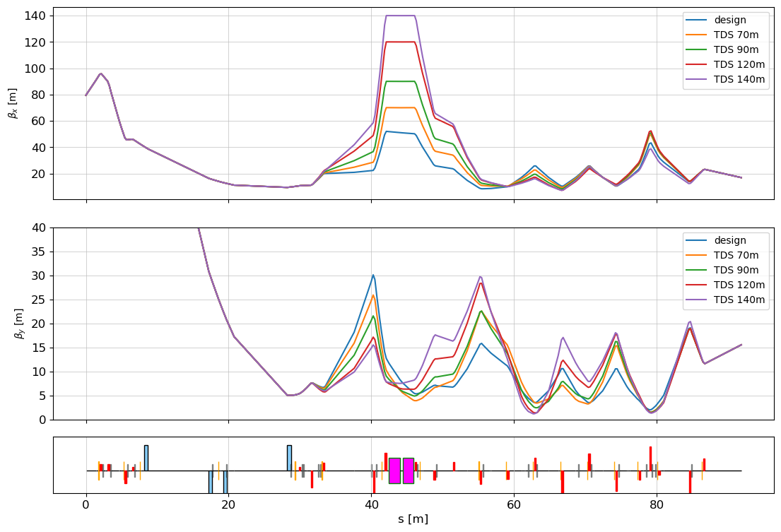The height and width of the screenshot is (532, 781).
Task: Click the left magenta block in the lattice layout
Action: point(394,471)
